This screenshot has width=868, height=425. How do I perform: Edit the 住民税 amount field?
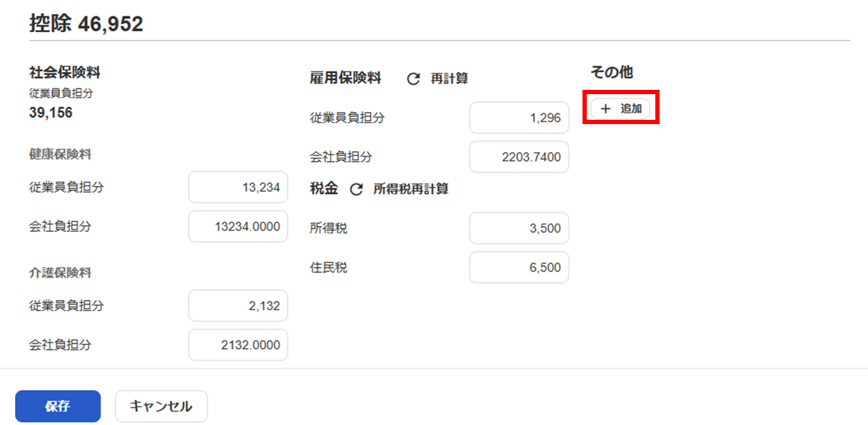519,267
